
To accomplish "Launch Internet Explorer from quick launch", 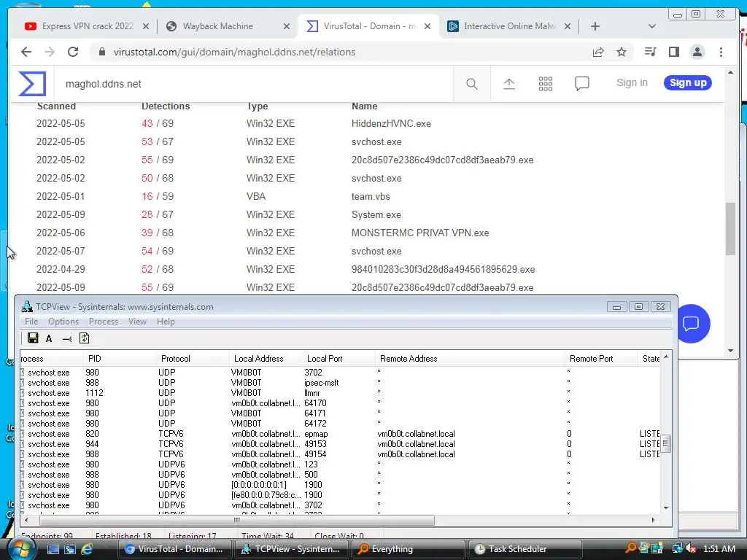I will click(x=88, y=549).
